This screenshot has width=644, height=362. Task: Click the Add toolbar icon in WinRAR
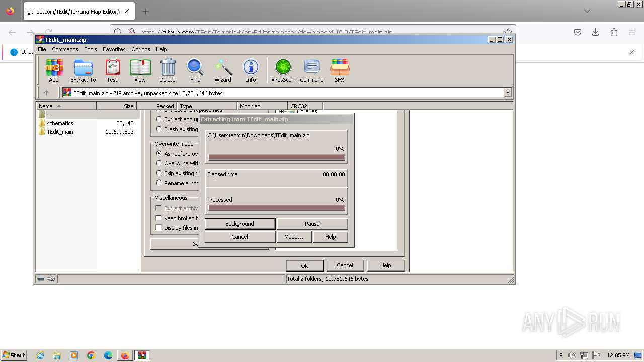tap(54, 70)
